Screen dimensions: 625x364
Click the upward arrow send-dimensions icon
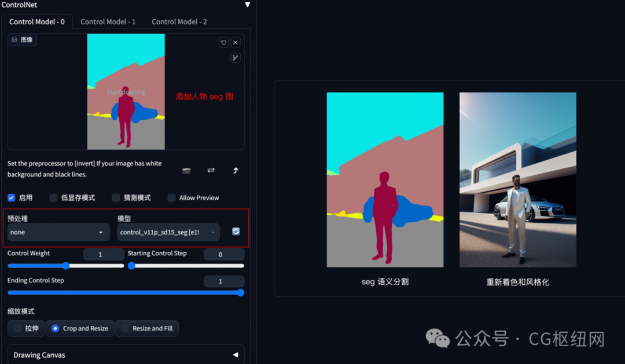(x=236, y=170)
